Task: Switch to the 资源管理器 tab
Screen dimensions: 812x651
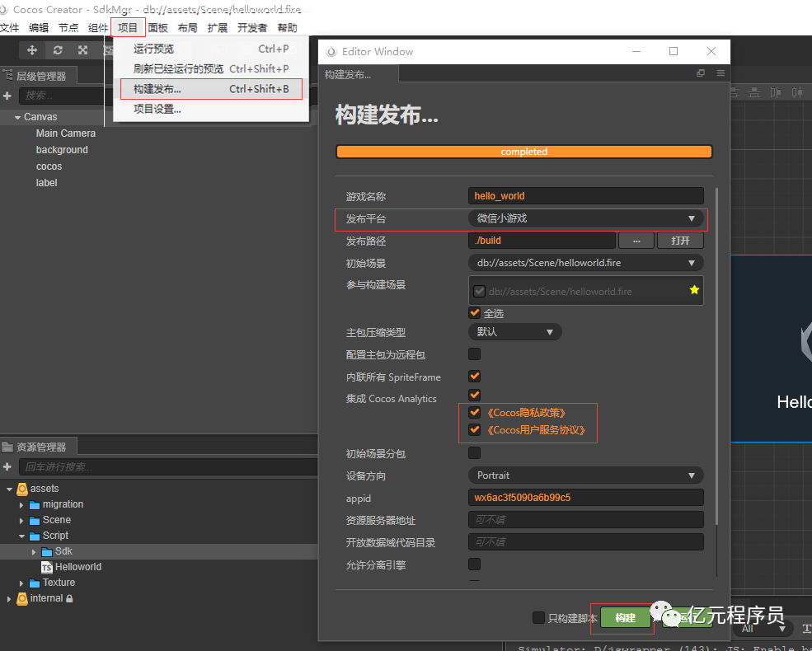Action: (x=39, y=447)
